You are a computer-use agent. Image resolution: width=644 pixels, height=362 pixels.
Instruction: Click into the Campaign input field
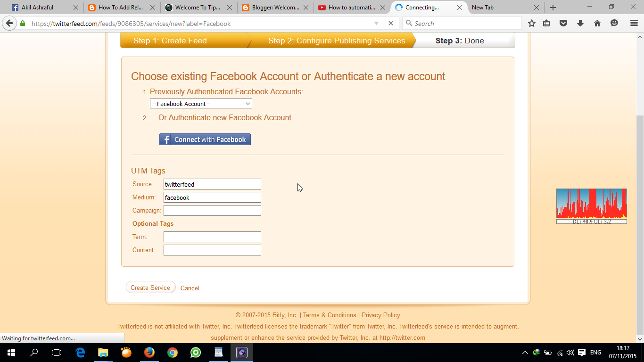pyautogui.click(x=212, y=211)
